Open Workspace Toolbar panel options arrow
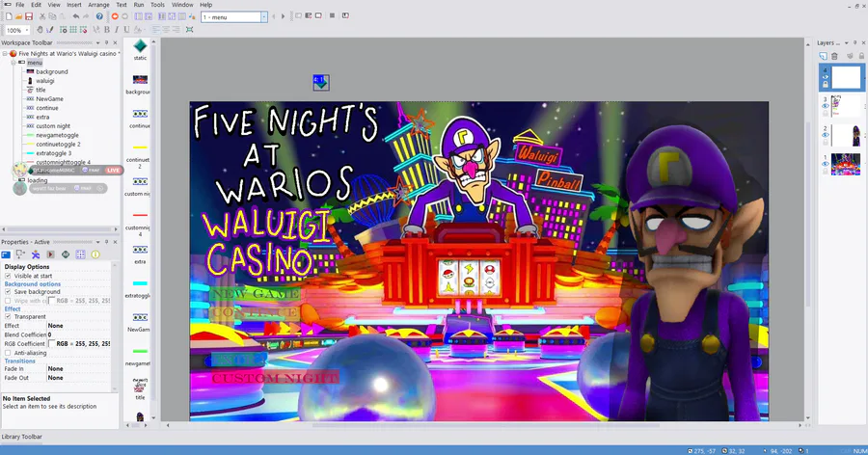Viewport: 868px width, 455px height. pos(98,42)
